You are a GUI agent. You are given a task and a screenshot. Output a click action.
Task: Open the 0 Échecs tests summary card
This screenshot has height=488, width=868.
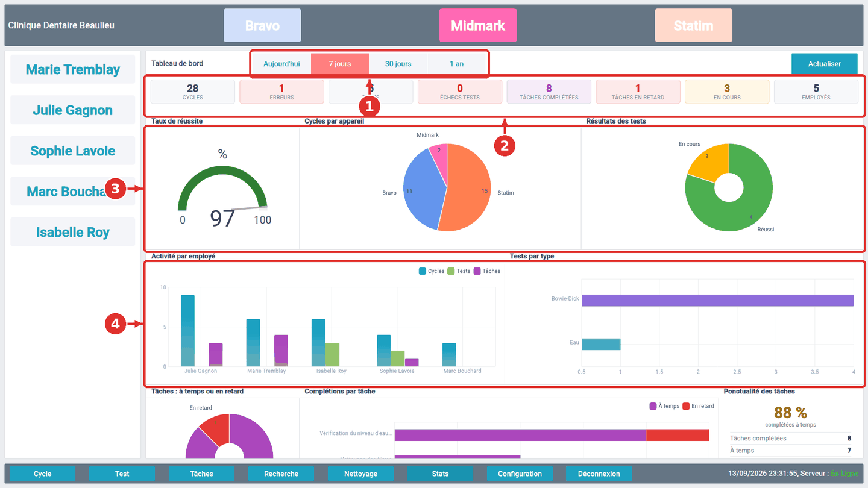coord(460,92)
